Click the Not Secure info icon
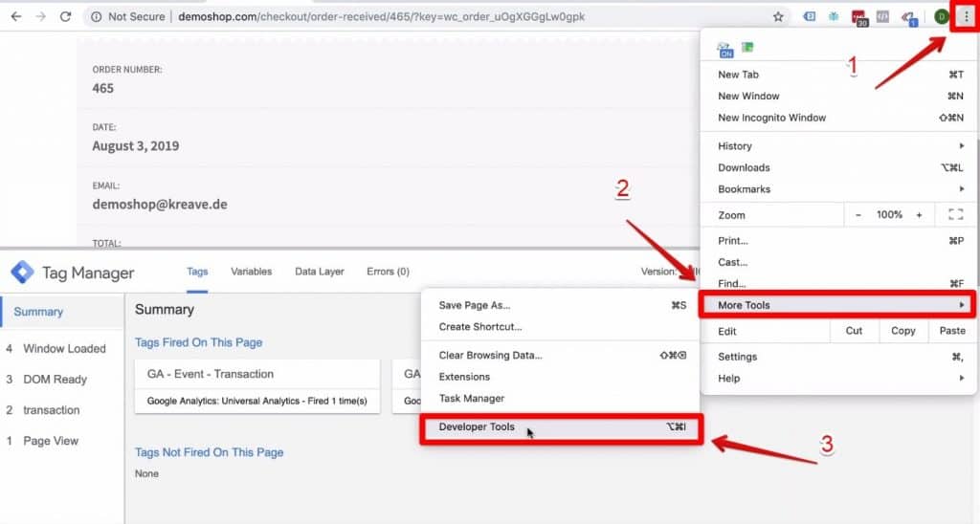This screenshot has height=524, width=980. tap(97, 17)
